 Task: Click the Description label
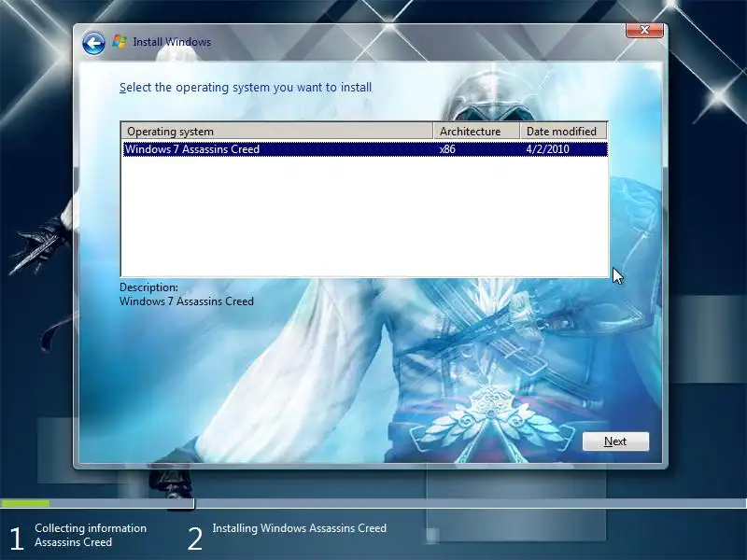[148, 287]
